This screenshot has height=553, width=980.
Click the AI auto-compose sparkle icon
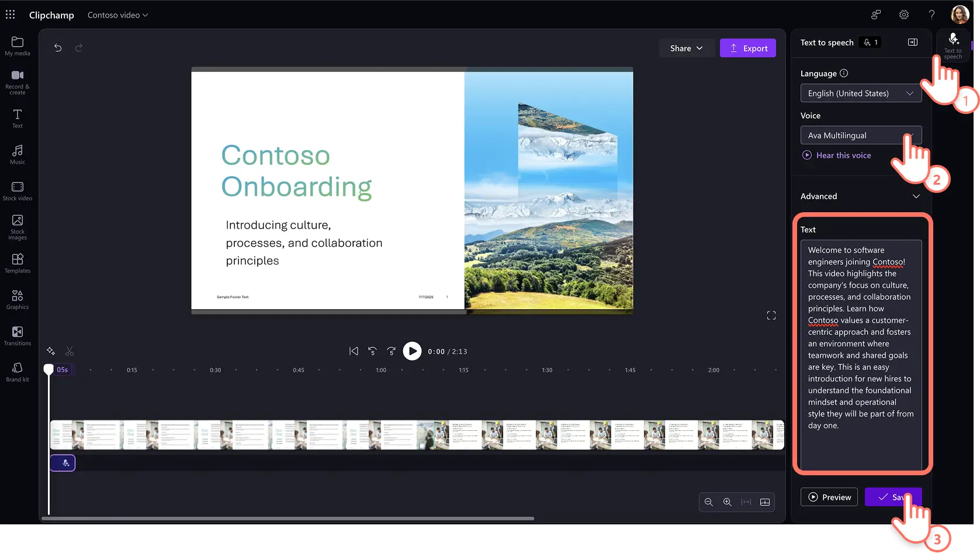click(51, 351)
